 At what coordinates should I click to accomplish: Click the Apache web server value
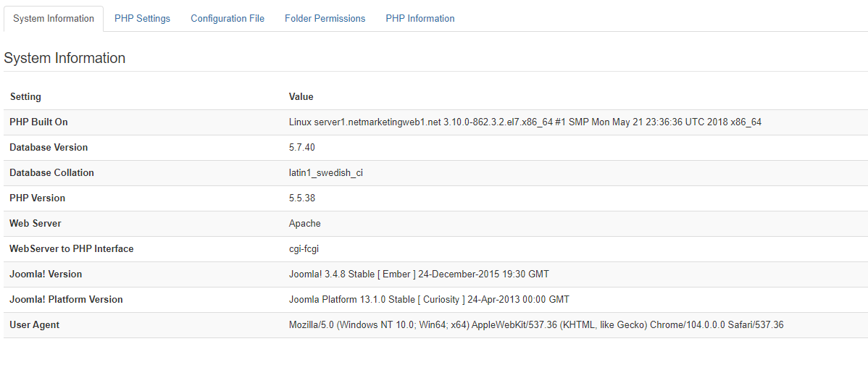(304, 224)
